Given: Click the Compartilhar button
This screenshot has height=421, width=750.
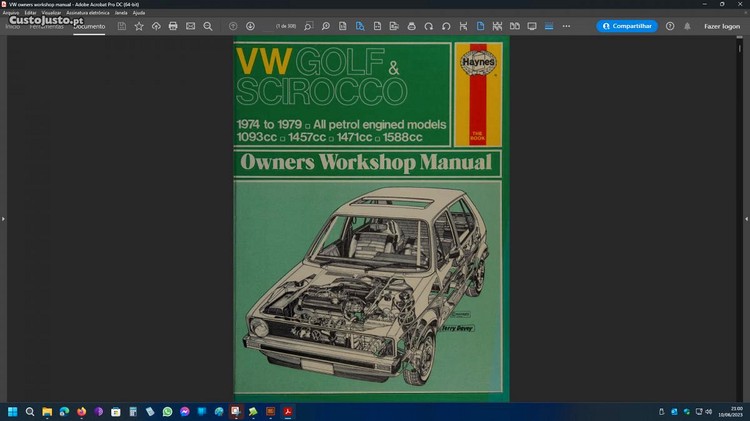Looking at the screenshot, I should (627, 26).
